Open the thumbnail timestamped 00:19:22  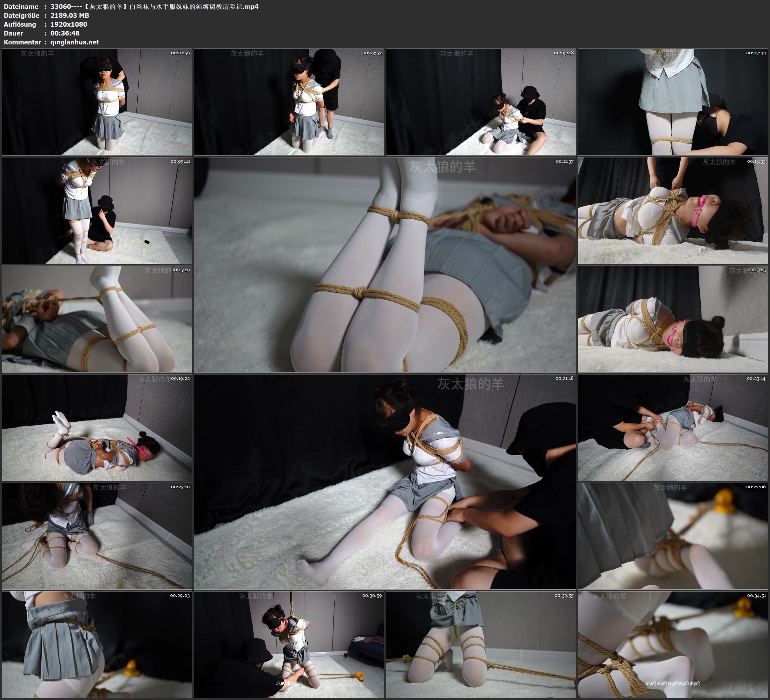[97, 427]
